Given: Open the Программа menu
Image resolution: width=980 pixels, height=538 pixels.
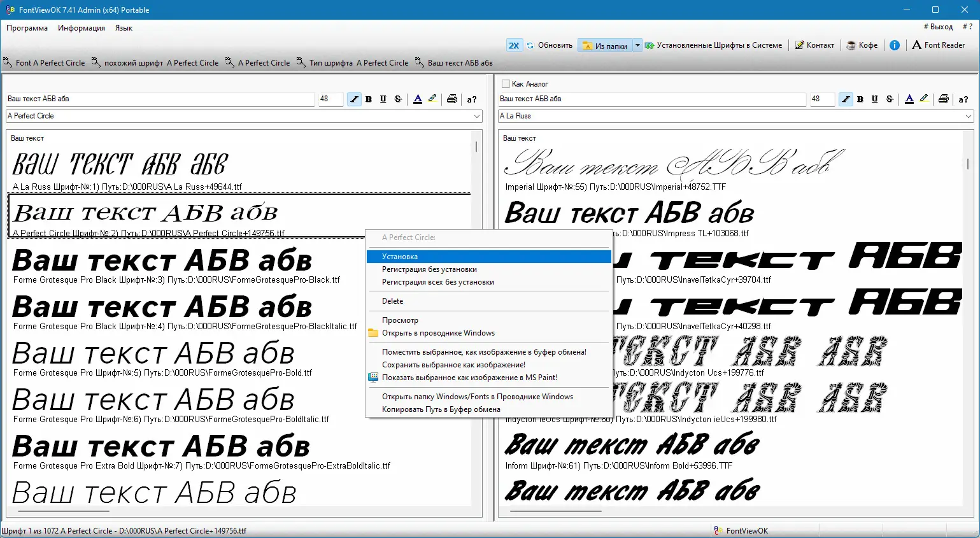Looking at the screenshot, I should [x=27, y=28].
